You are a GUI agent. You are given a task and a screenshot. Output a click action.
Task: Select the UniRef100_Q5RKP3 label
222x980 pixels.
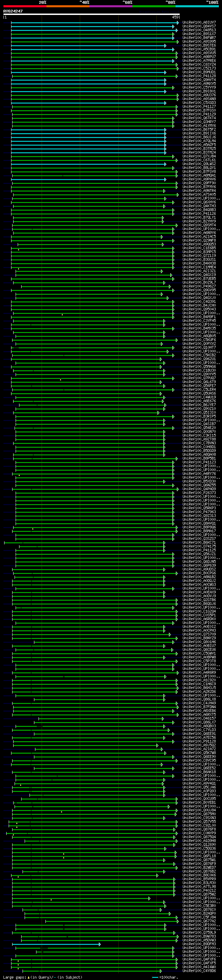199,508
